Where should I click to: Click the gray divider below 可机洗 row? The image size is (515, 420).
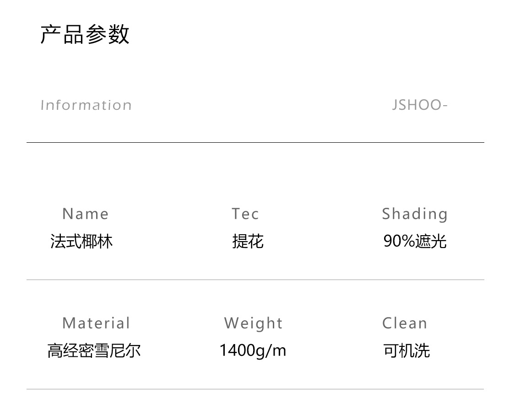coord(255,389)
